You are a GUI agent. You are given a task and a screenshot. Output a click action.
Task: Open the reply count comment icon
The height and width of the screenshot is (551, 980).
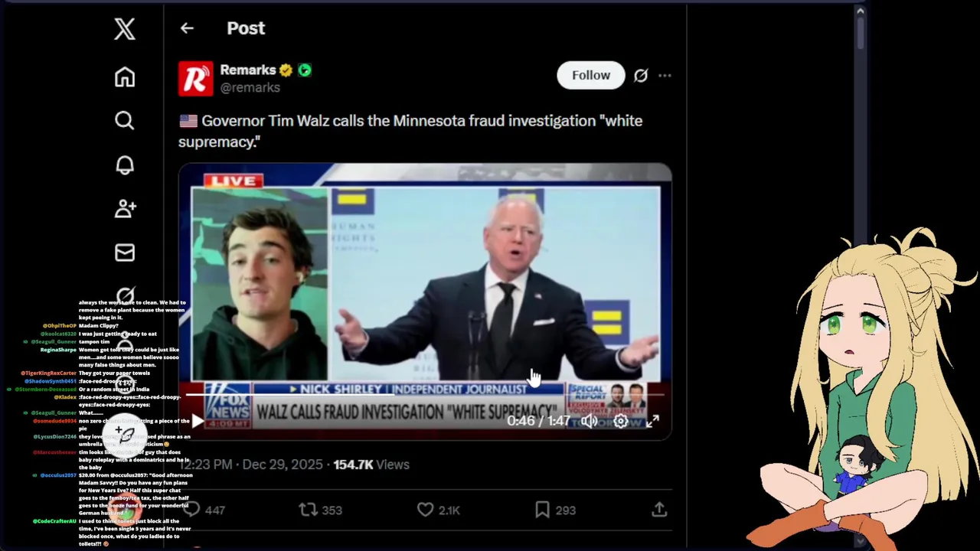click(191, 510)
